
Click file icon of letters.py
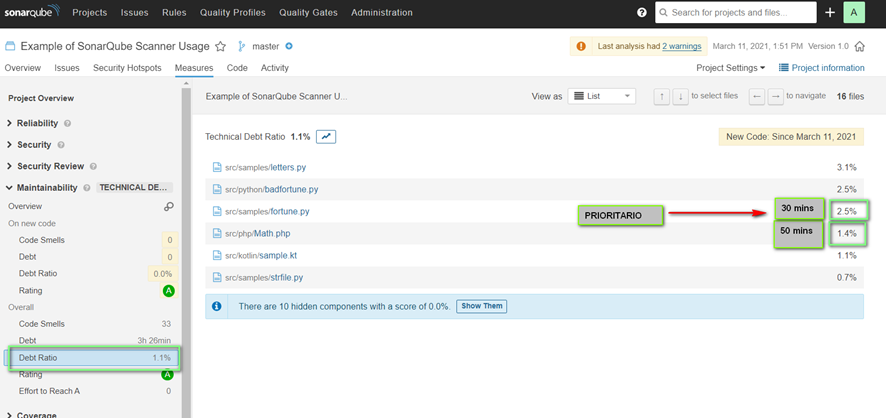[x=216, y=167]
